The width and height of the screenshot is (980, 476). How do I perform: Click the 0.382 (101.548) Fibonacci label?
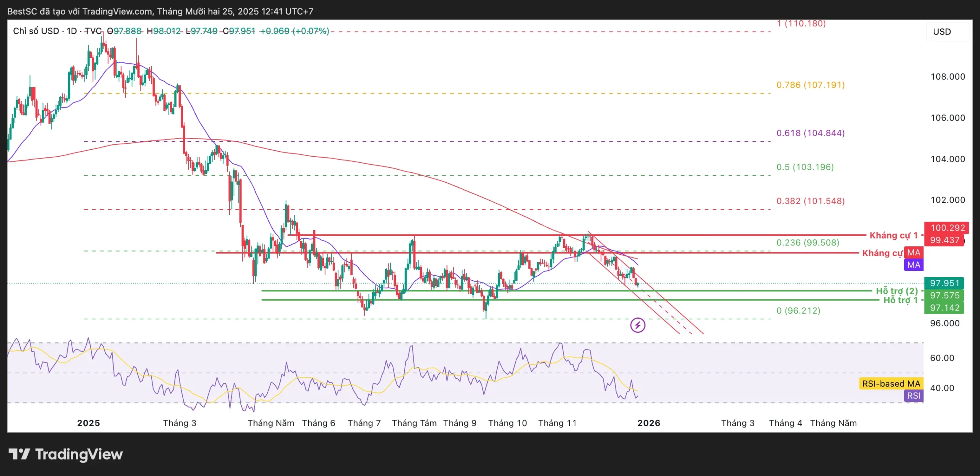tap(810, 201)
